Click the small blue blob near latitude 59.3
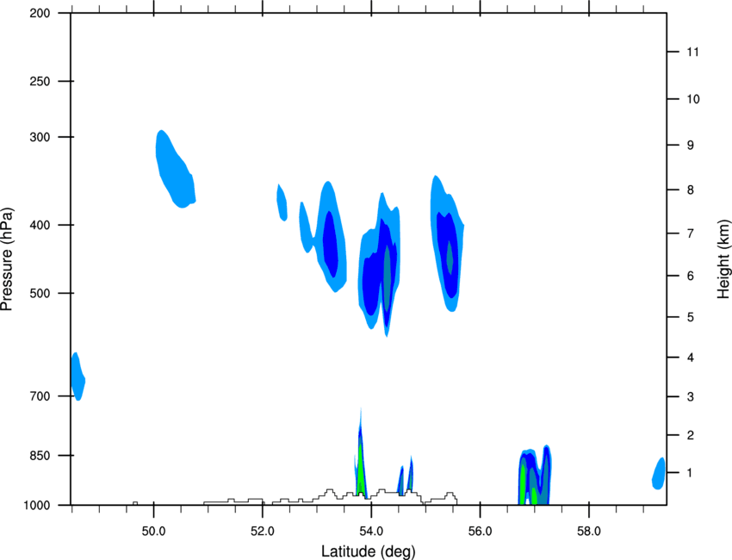732x560 pixels. pos(658,474)
